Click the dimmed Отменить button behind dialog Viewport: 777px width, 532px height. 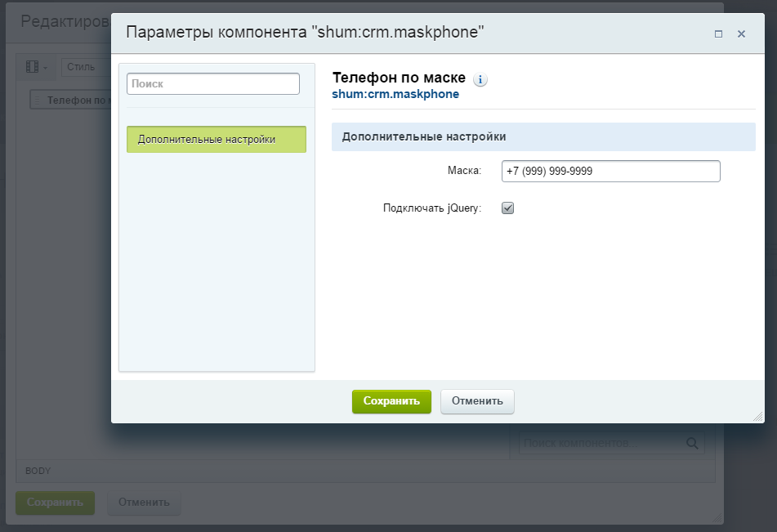click(x=144, y=503)
